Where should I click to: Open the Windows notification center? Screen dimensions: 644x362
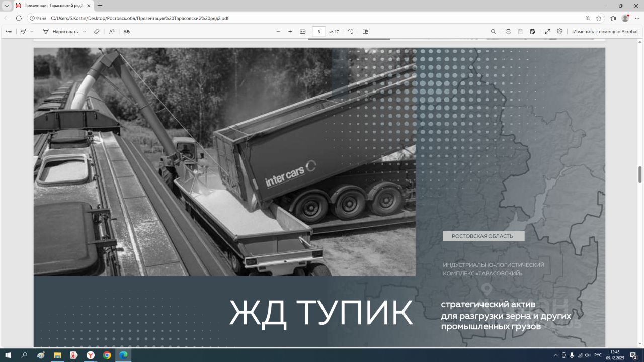point(634,355)
